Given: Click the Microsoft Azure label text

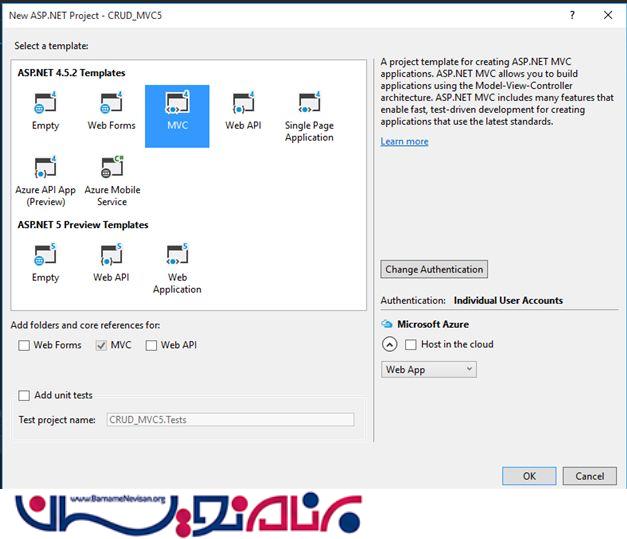Looking at the screenshot, I should 433,324.
